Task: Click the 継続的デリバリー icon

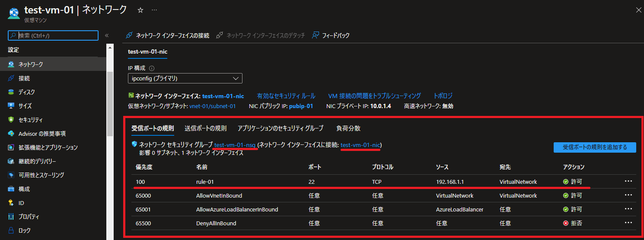Action: click(11, 161)
